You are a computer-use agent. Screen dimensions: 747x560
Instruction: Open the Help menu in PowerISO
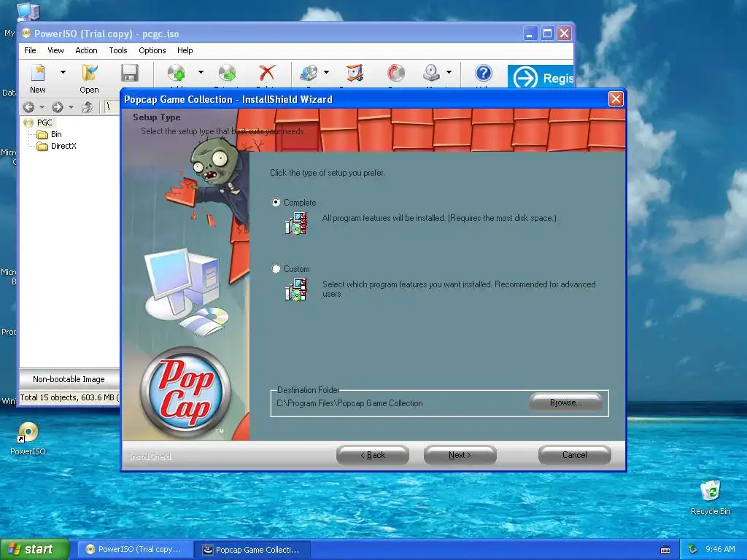[185, 50]
